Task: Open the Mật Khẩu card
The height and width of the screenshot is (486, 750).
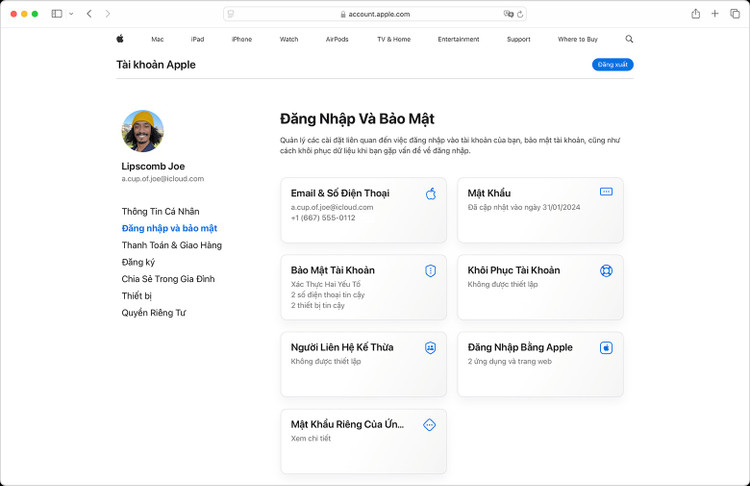Action: (540, 210)
